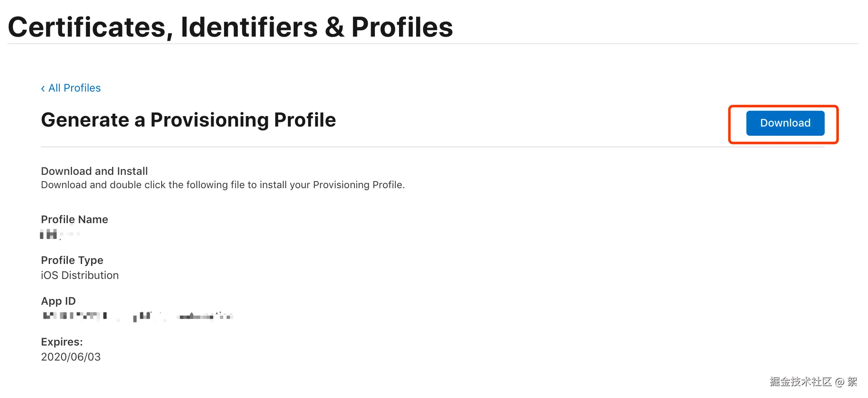The image size is (868, 398).
Task: Click the Generate a Provisioning Profile heading
Action: pos(188,120)
